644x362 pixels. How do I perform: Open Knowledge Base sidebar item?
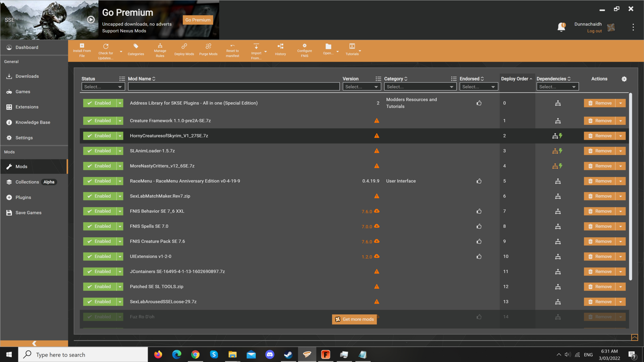[x=34, y=122]
